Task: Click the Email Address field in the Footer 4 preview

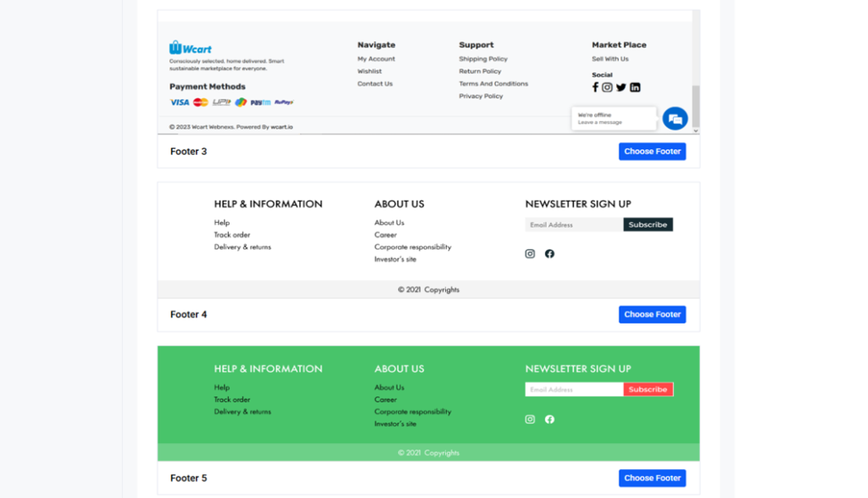Action: (574, 224)
